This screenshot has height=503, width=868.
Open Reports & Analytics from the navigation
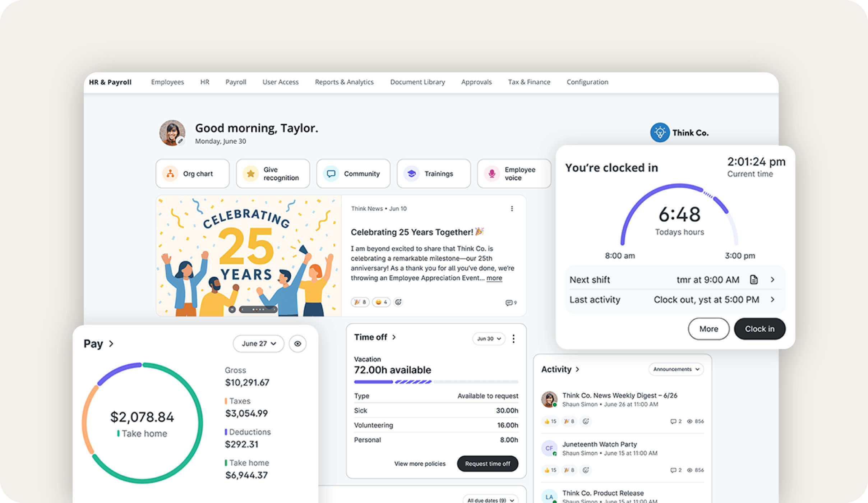[x=344, y=82]
